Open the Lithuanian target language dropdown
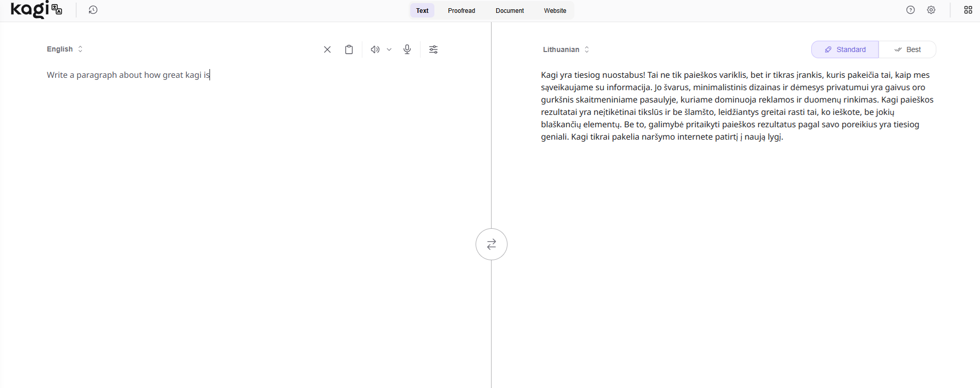 click(x=566, y=49)
